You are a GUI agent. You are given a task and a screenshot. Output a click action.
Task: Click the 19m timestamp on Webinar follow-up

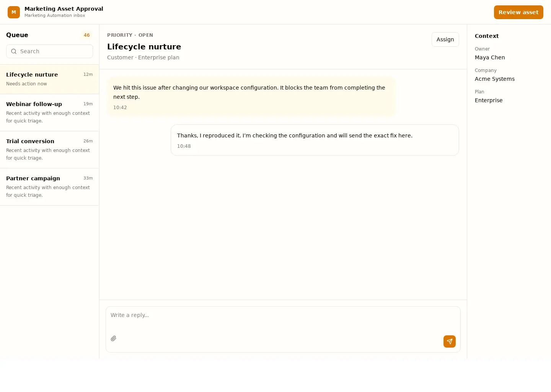click(88, 104)
